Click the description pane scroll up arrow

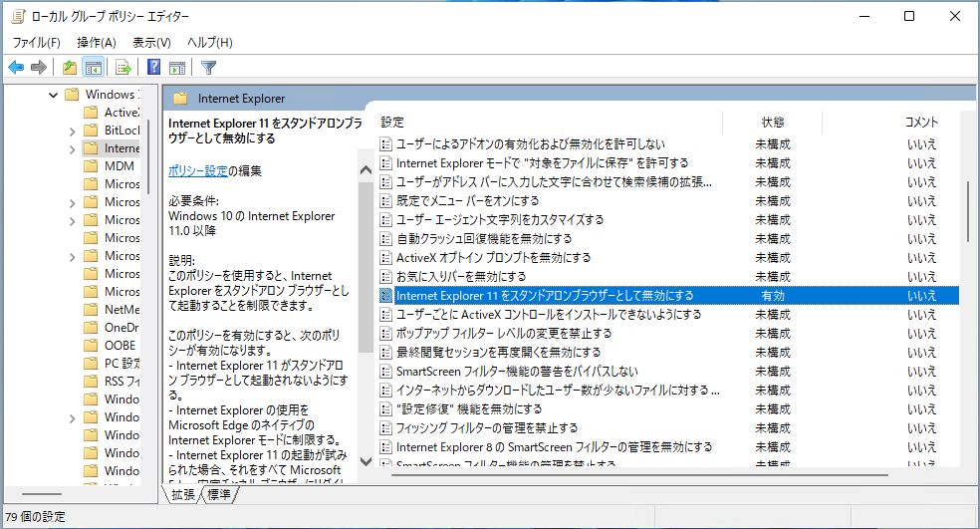click(367, 170)
